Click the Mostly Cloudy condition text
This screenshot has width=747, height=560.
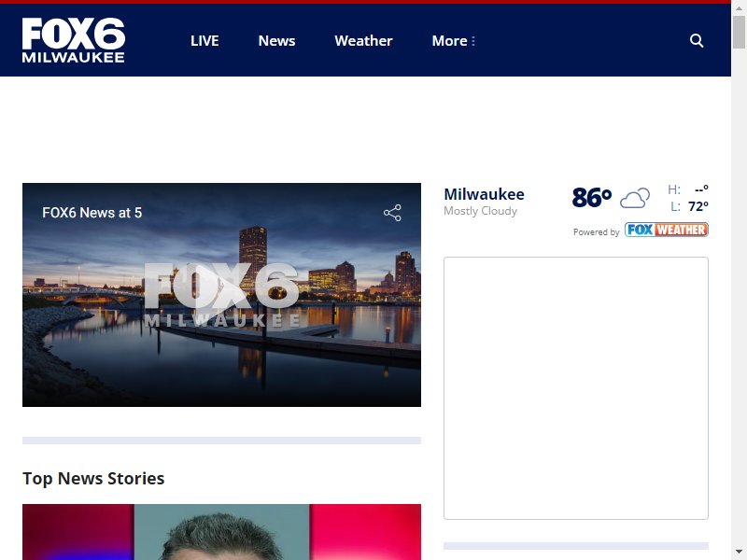[x=480, y=211]
